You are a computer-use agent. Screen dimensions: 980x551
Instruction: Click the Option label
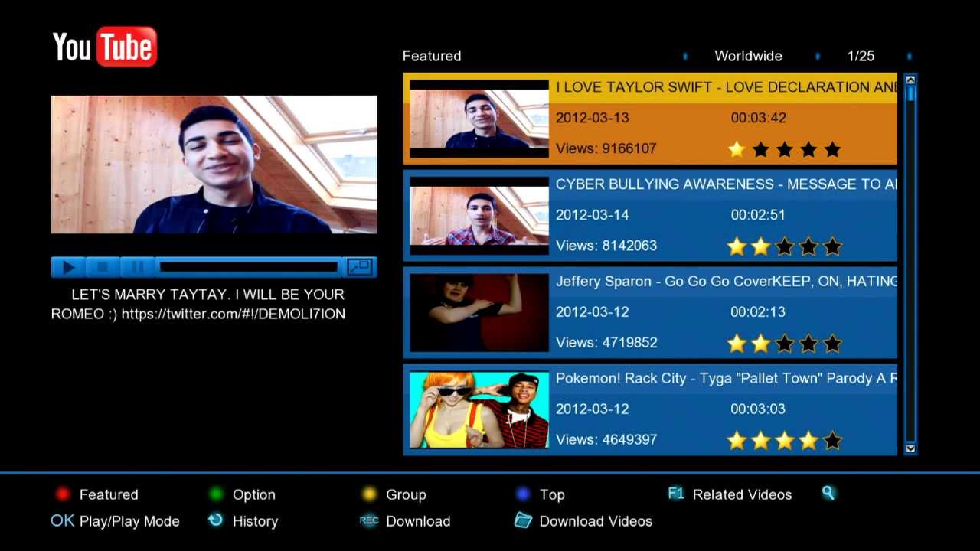[254, 494]
